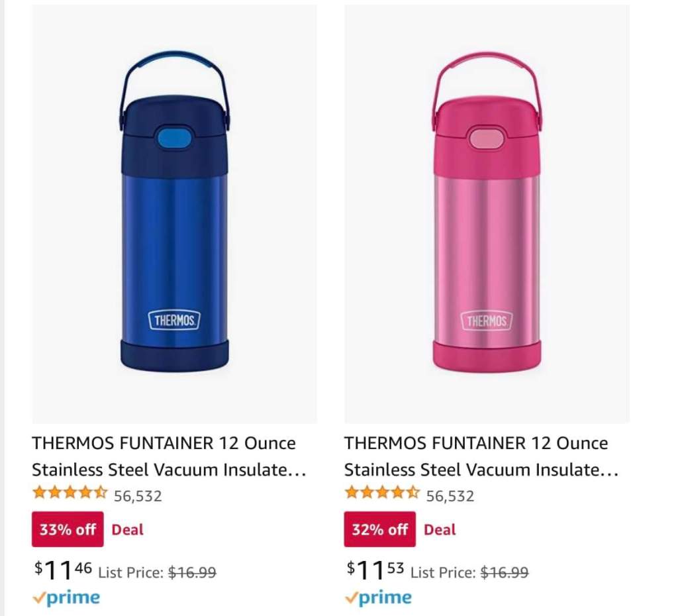Click the List Price $16.99 under the pink bottle
Image resolution: width=678 pixels, height=616 pixels.
pyautogui.click(x=469, y=572)
